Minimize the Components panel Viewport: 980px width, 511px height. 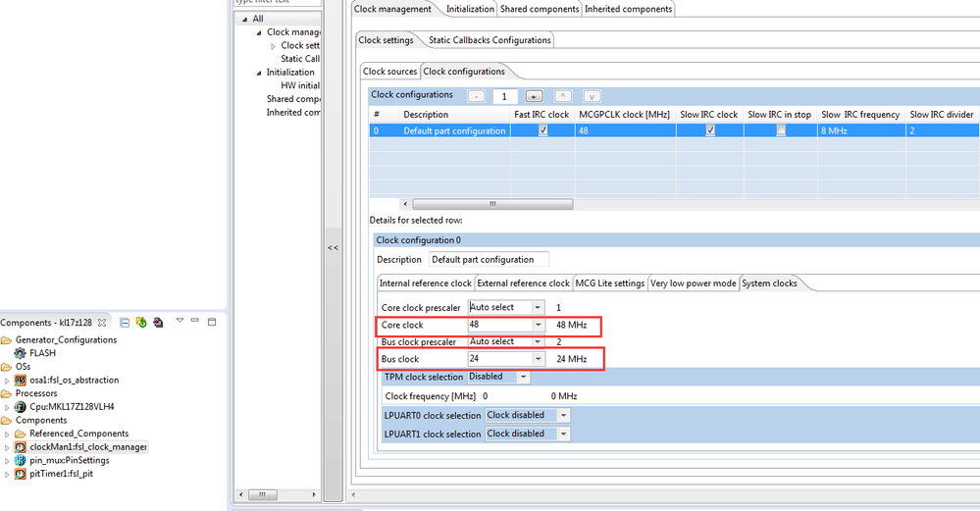point(195,321)
